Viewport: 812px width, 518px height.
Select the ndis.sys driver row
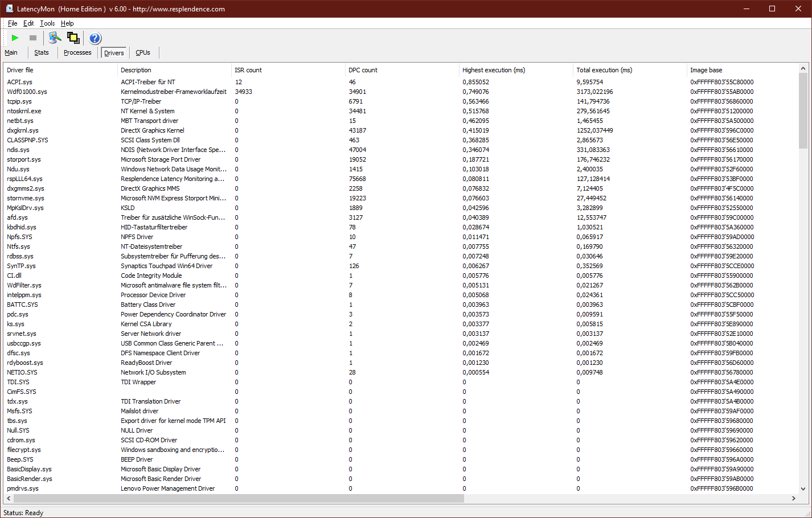tap(401, 150)
